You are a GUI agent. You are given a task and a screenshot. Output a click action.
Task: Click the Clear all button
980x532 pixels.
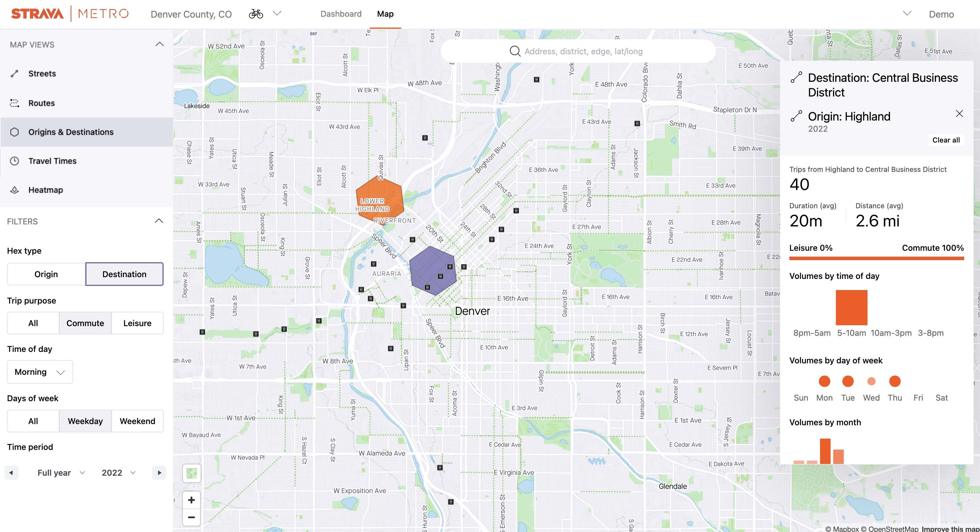tap(946, 140)
